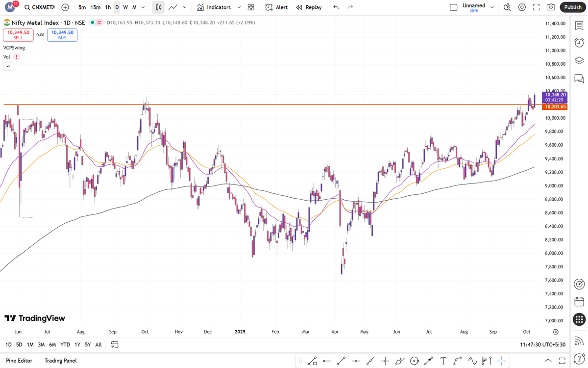Switch to the Line chart type icon
Image resolution: width=588 pixels, height=368 pixels.
pyautogui.click(x=172, y=7)
